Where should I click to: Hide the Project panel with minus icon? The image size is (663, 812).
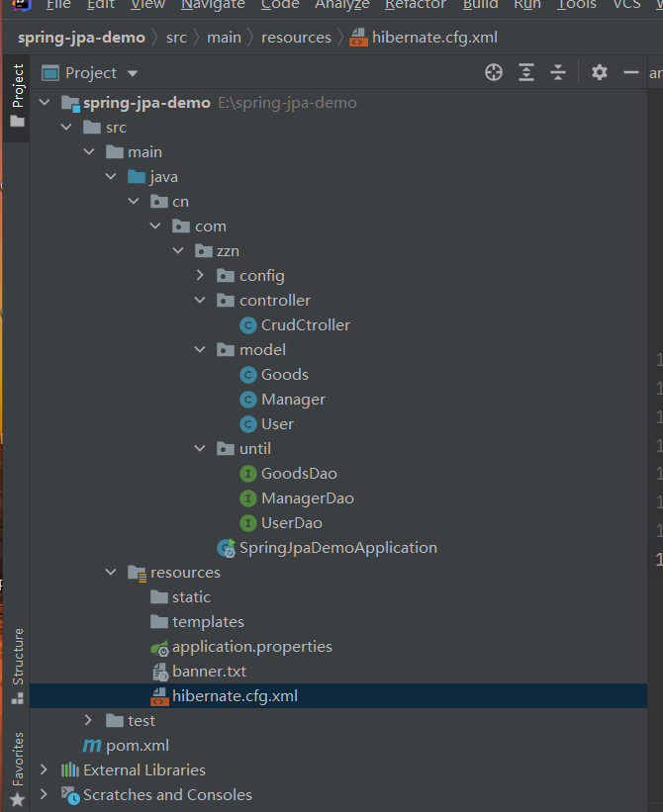pyautogui.click(x=631, y=72)
